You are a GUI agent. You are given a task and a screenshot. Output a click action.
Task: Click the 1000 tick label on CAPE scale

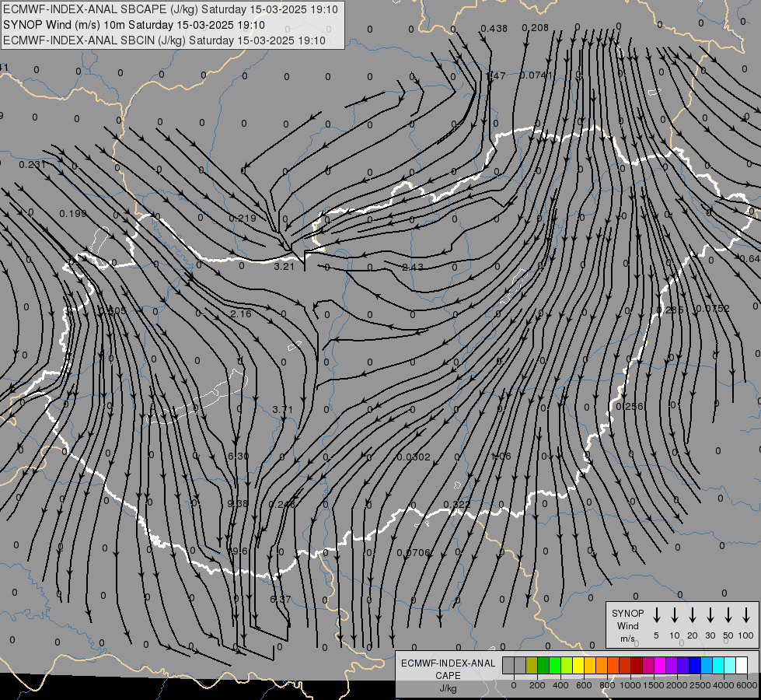pos(630,685)
